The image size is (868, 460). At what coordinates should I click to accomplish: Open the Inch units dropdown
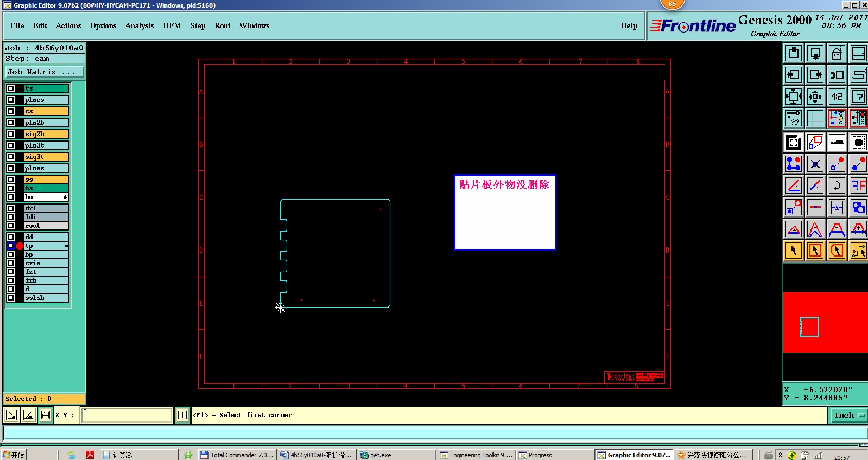coord(848,416)
